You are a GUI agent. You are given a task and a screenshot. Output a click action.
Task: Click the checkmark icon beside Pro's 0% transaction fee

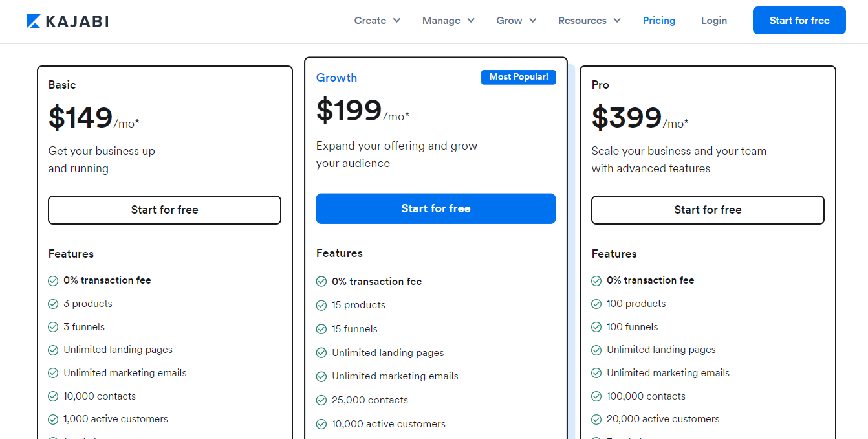pyautogui.click(x=596, y=280)
